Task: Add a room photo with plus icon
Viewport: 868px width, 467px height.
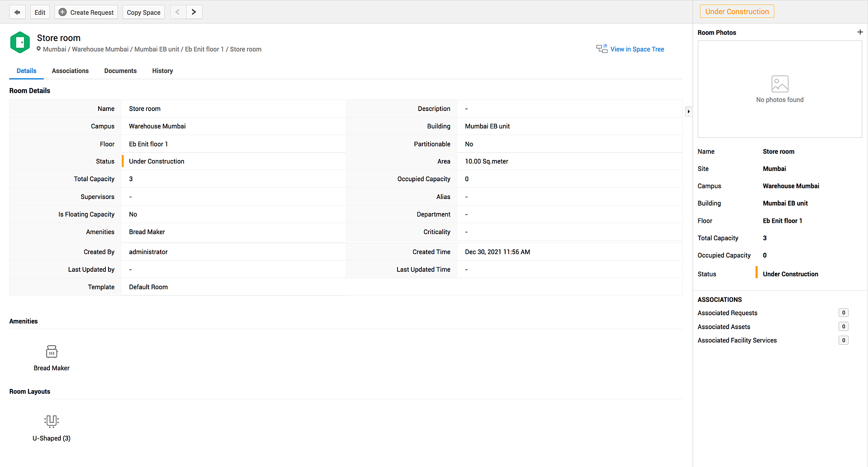Action: [860, 32]
